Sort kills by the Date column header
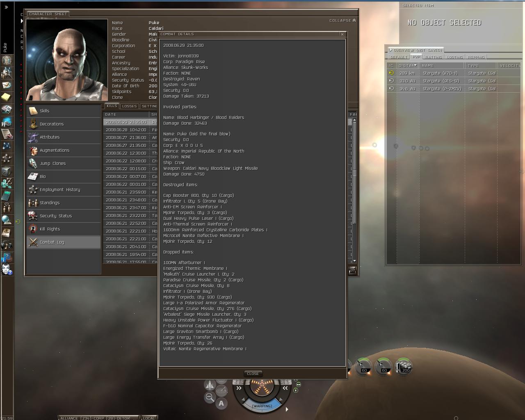Image resolution: width=525 pixels, height=420 pixels. click(x=126, y=114)
